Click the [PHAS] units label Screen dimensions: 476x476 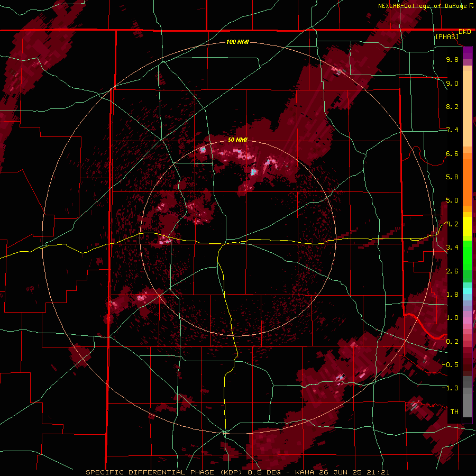click(x=447, y=36)
